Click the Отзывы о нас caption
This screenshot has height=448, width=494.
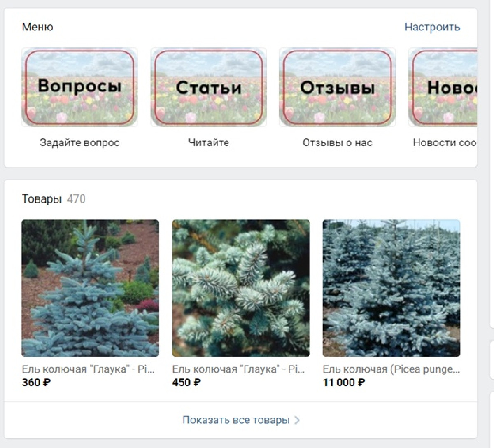(x=337, y=143)
